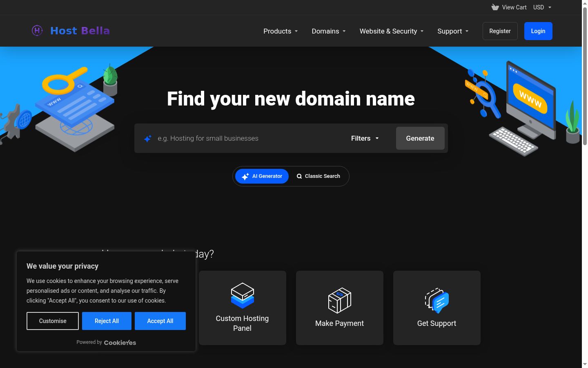Screen dimensions: 588x368
Task: Open the Products dropdown menu
Action: [x=281, y=31]
